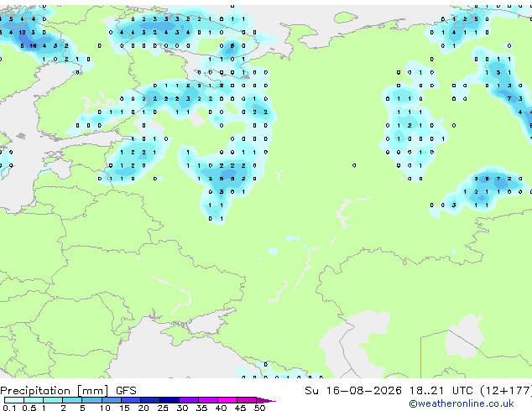Select the 2–5 mm legend color swatch
The width and height of the screenshot is (532, 411).
[72, 400]
